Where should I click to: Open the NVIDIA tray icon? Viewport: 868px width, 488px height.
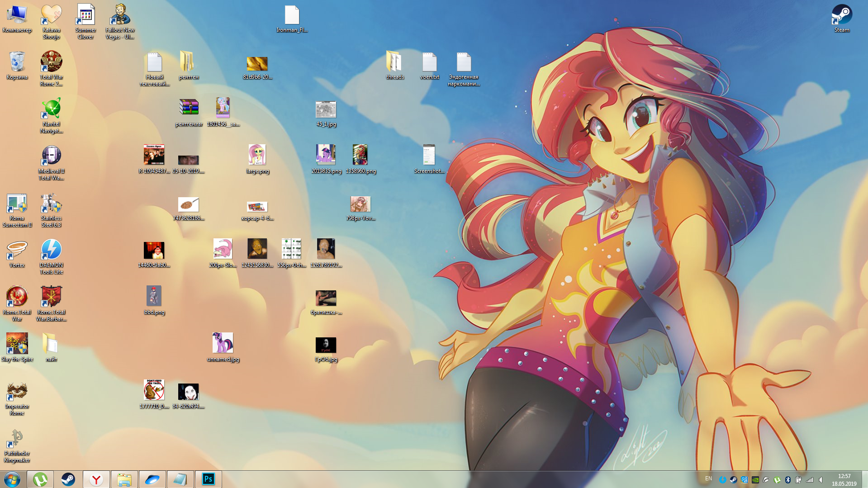click(755, 480)
